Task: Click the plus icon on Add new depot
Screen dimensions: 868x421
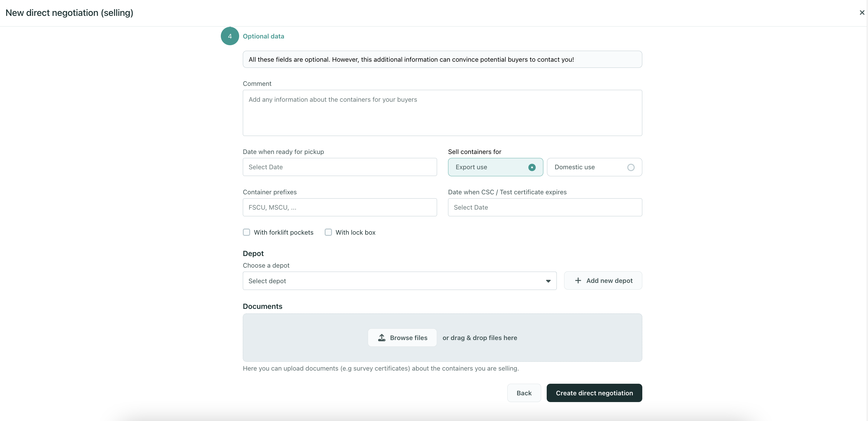Action: point(578,280)
